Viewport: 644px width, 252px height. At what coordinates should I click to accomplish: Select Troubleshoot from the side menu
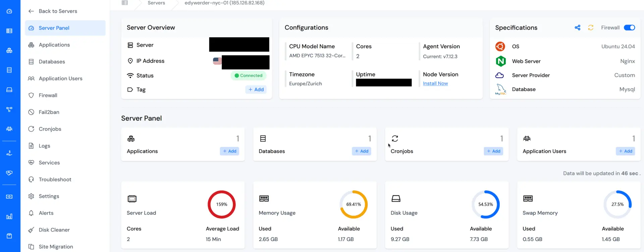click(55, 179)
